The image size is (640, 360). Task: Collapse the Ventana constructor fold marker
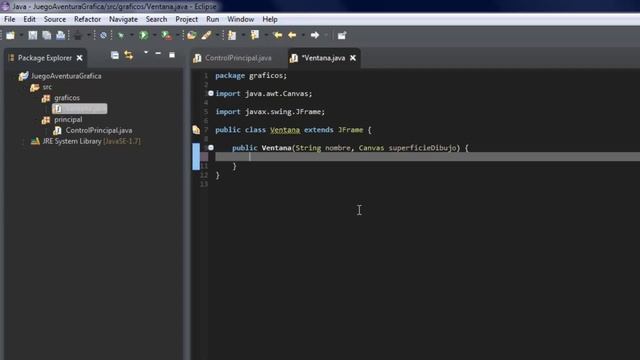pos(211,147)
